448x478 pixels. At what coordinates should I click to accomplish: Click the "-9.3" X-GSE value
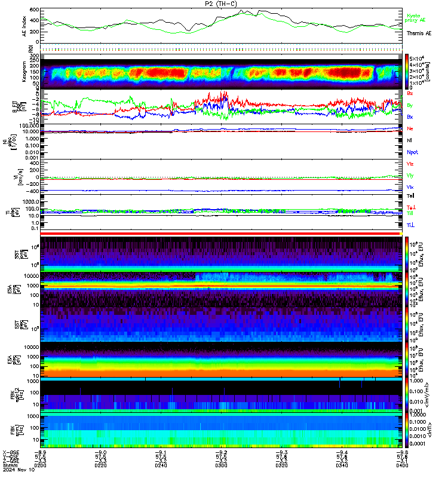tap(281, 452)
